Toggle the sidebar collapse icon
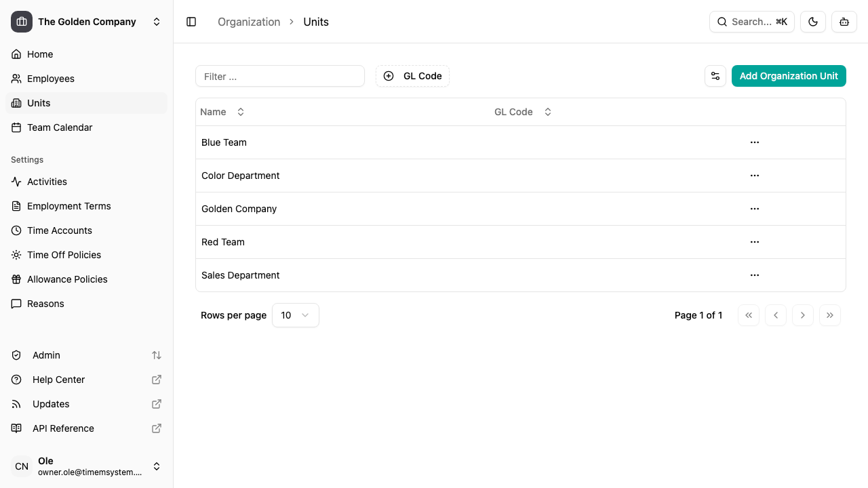Viewport: 868px width, 488px height. tap(191, 22)
